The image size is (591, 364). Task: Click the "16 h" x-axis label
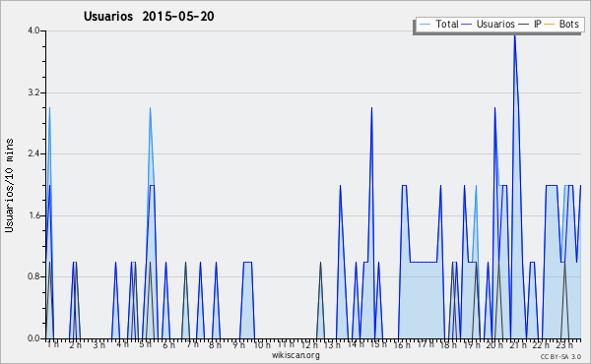402,344
